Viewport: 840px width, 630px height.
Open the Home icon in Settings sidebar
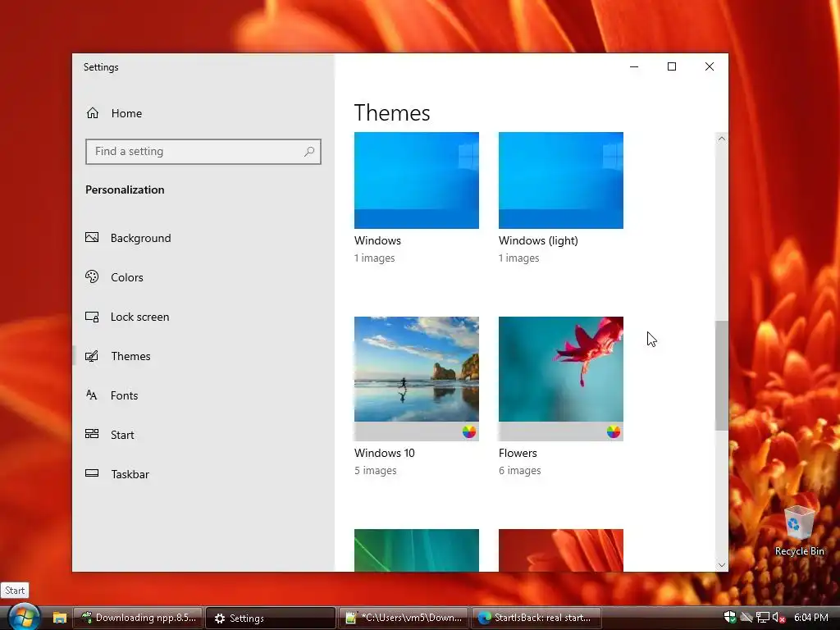point(93,113)
